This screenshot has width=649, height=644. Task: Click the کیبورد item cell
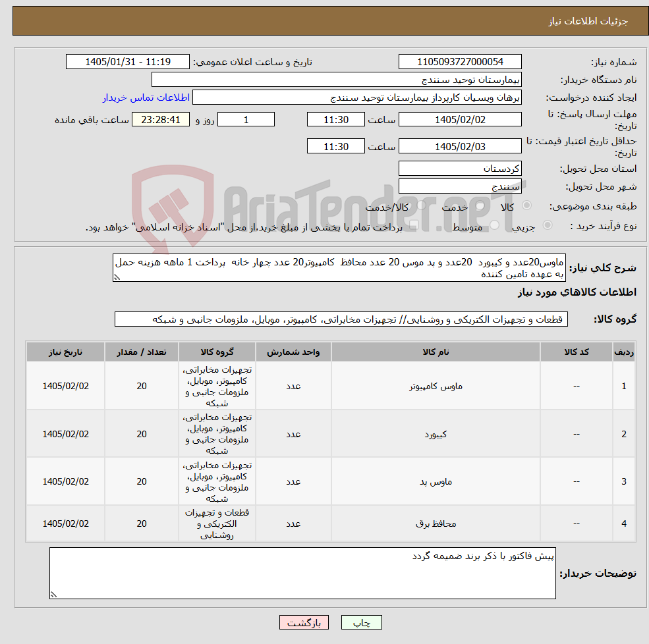[436, 434]
